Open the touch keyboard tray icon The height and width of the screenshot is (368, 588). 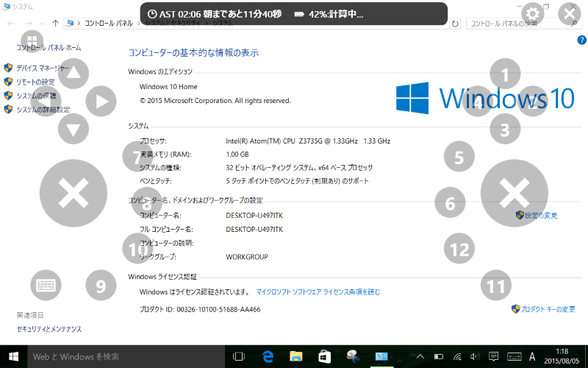tap(514, 357)
